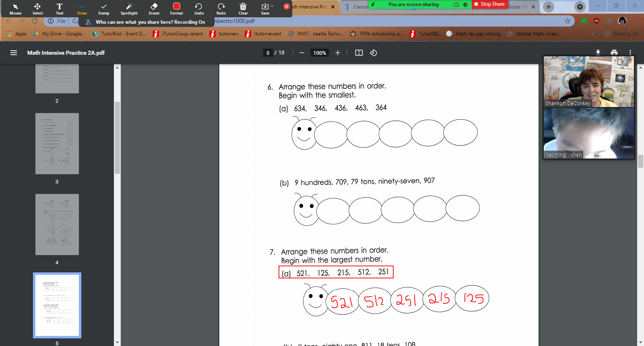Image resolution: width=644 pixels, height=346 pixels.
Task: Open page 2 thumbnail
Action: 57,79
